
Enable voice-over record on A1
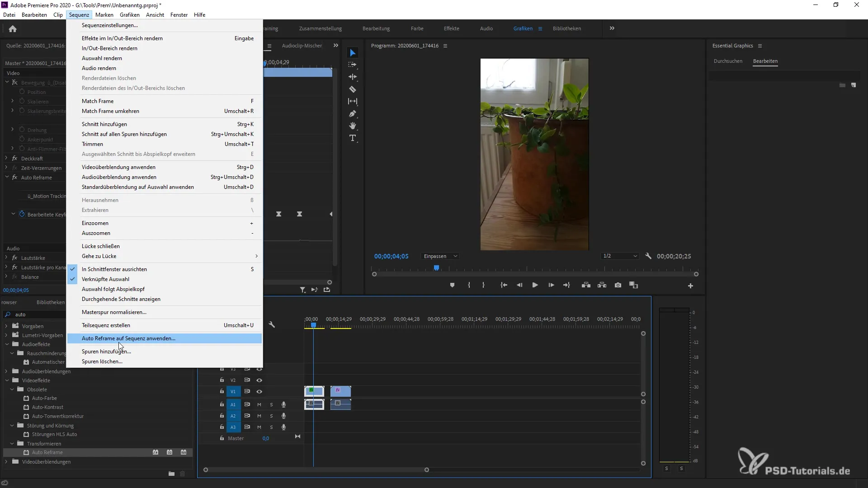click(283, 404)
